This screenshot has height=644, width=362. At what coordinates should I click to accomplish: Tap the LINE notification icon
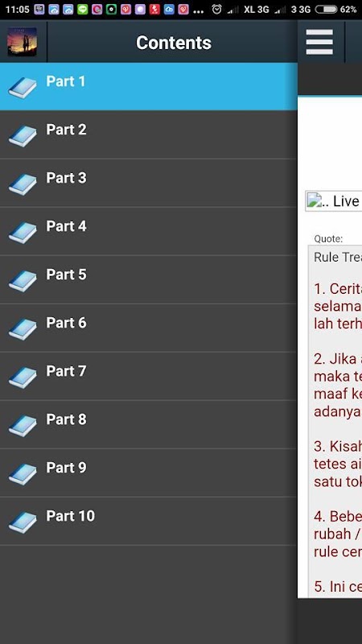[83, 9]
